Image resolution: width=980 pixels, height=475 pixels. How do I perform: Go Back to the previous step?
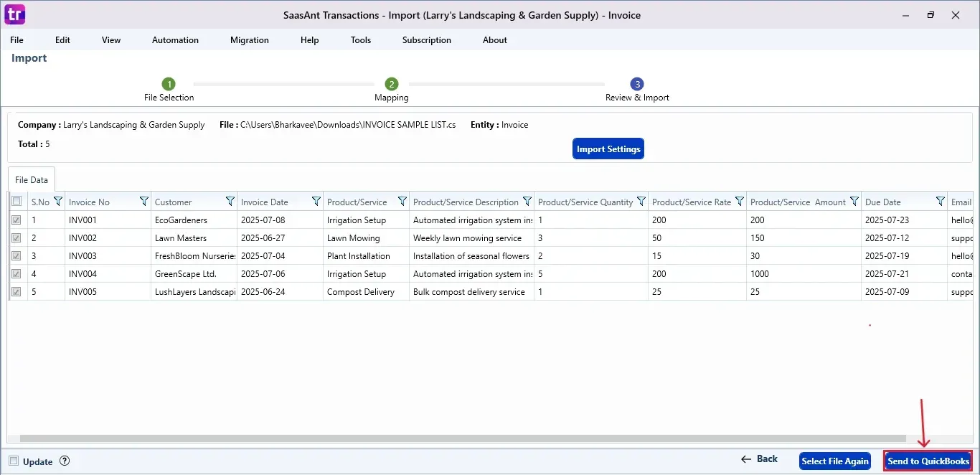click(759, 459)
